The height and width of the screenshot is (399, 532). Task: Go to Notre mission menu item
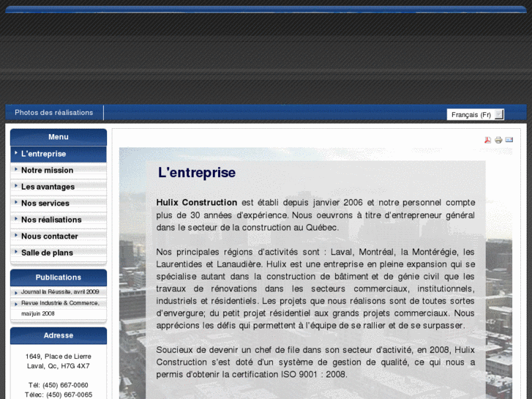click(x=59, y=171)
